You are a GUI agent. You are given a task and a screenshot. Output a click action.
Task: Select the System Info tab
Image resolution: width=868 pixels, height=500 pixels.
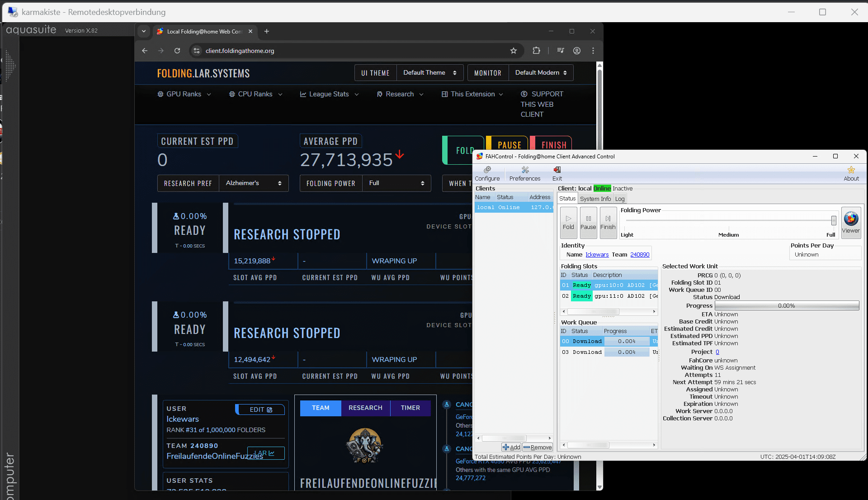click(595, 199)
